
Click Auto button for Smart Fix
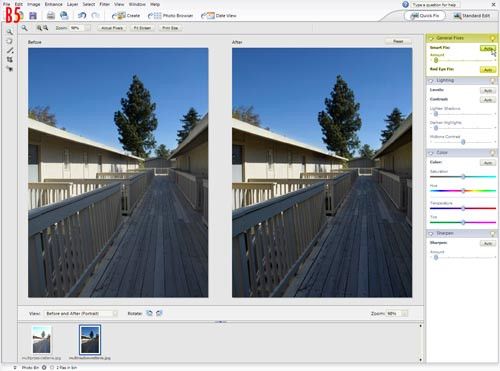pyautogui.click(x=488, y=48)
